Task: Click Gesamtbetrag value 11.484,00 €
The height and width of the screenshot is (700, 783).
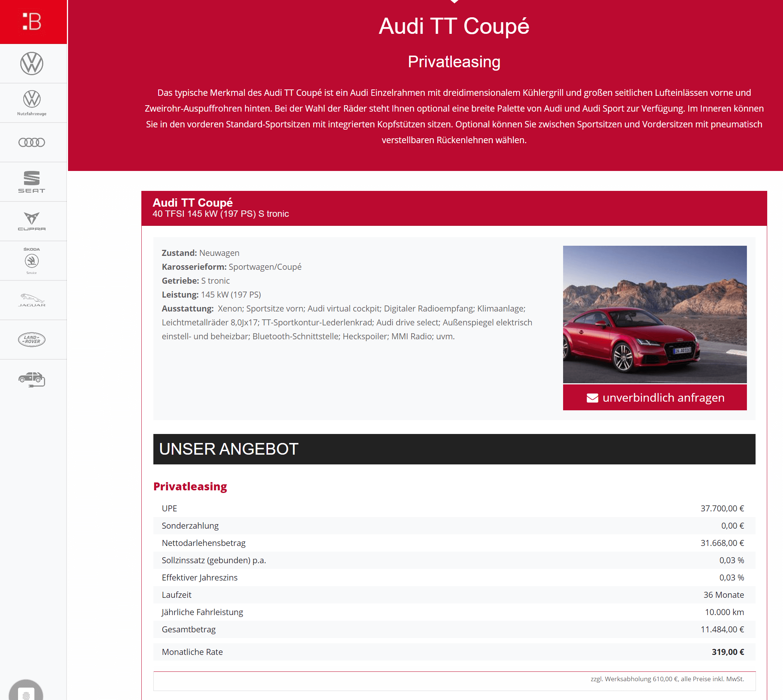Action: 722,630
